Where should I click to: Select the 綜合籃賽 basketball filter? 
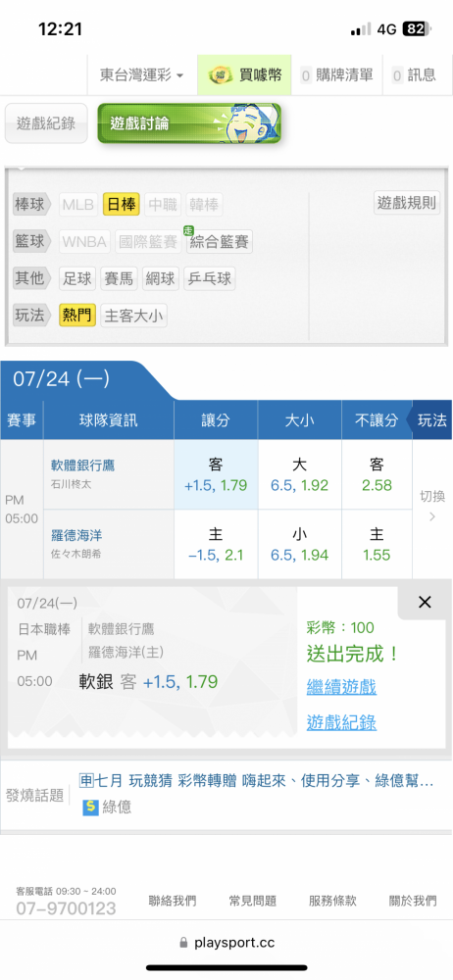coord(219,241)
